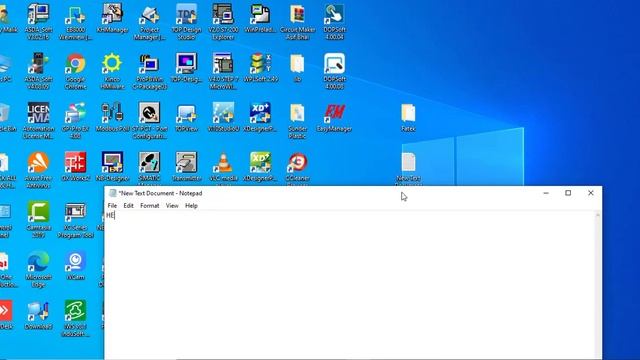
Task: Select the EB8000 desktop shortcut
Action: pyautogui.click(x=76, y=22)
